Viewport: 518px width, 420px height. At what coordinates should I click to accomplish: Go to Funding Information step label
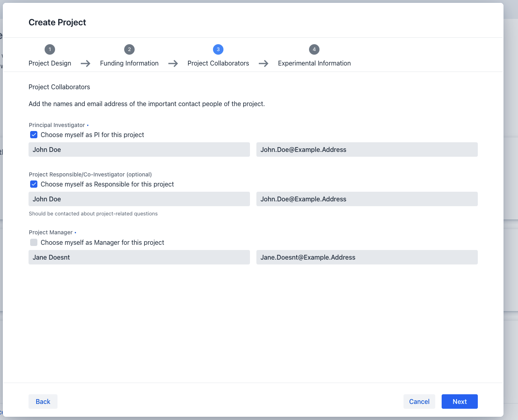tap(129, 64)
